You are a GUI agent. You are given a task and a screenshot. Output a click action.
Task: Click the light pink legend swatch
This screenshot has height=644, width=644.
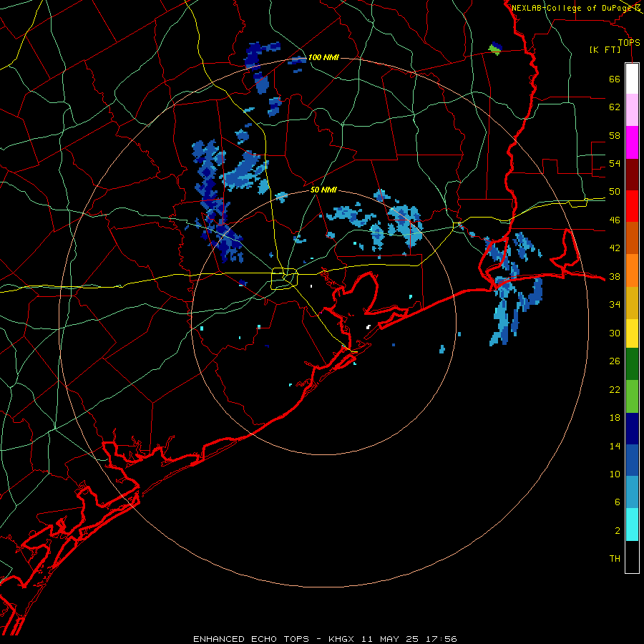(x=632, y=109)
